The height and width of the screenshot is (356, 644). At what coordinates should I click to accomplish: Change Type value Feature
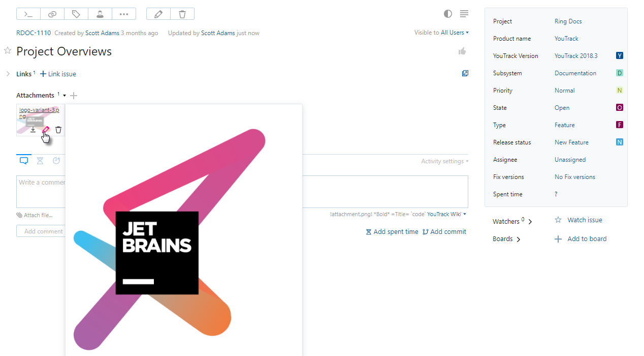tap(565, 125)
